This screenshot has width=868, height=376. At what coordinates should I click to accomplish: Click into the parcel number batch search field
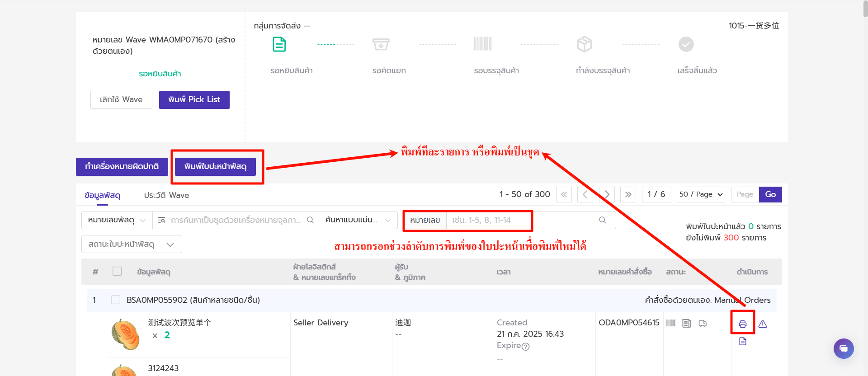[x=235, y=220]
